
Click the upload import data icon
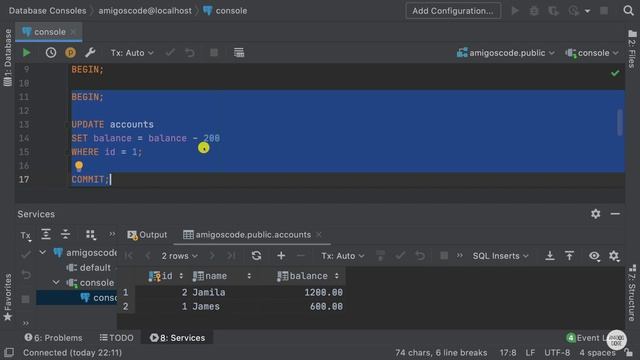[569, 256]
